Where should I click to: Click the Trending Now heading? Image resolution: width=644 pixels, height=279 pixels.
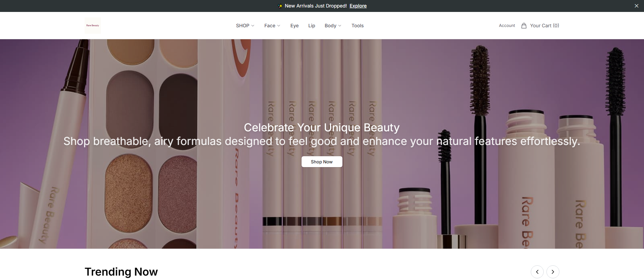pos(121,272)
